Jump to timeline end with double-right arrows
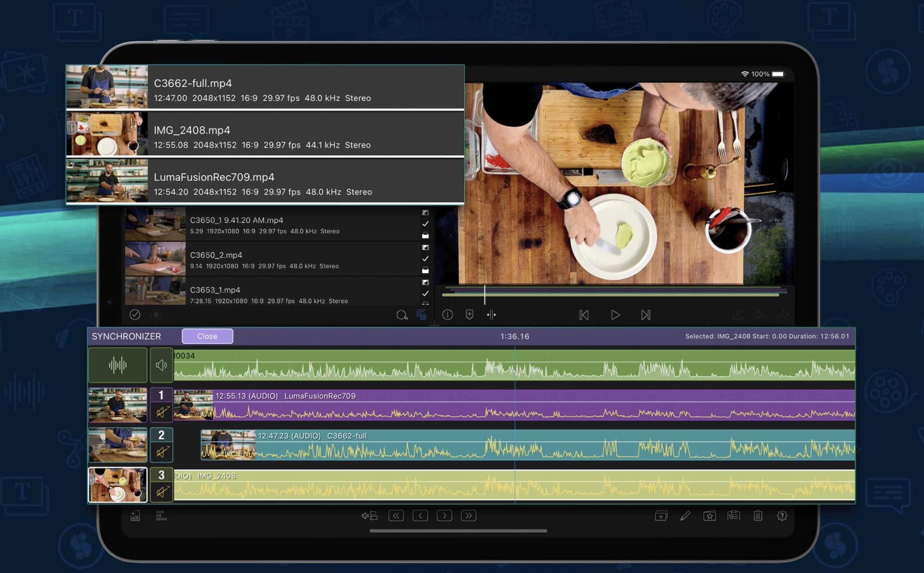This screenshot has height=573, width=924. point(469,516)
